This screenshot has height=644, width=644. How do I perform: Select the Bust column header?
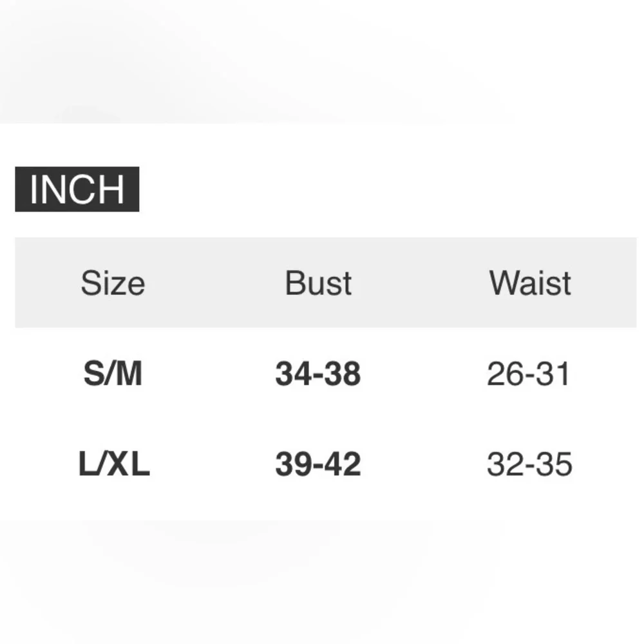point(318,283)
